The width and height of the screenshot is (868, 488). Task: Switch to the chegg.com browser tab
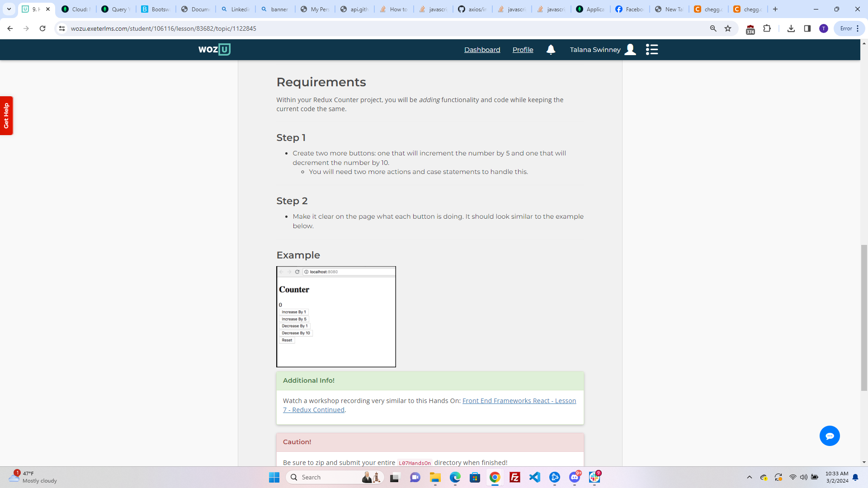pos(708,9)
